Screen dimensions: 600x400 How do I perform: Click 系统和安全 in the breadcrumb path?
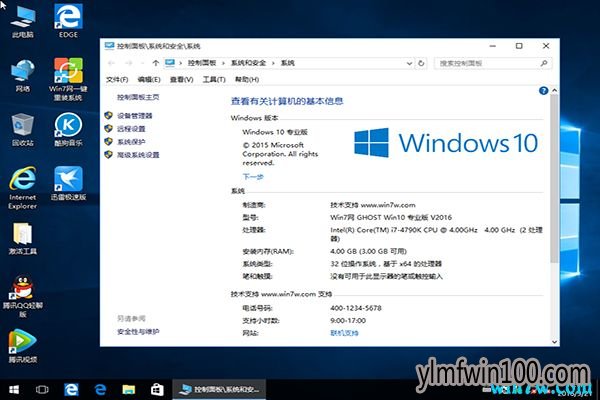[x=248, y=63]
